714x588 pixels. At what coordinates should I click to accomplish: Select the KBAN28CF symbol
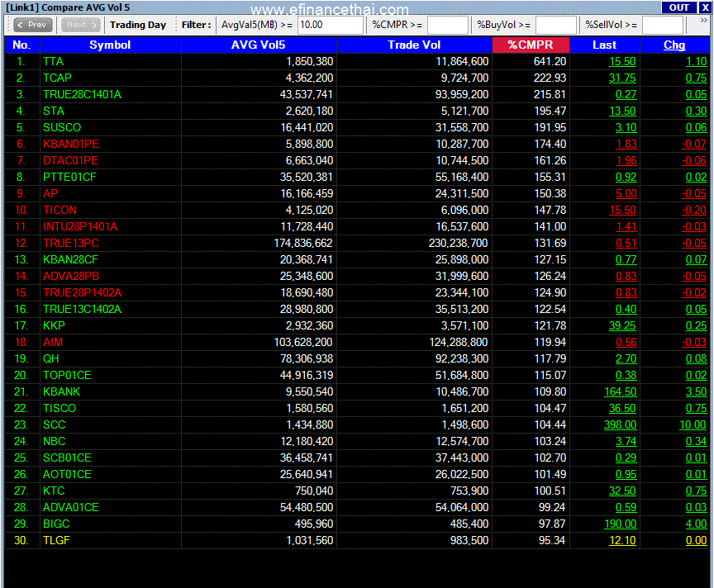[70, 260]
